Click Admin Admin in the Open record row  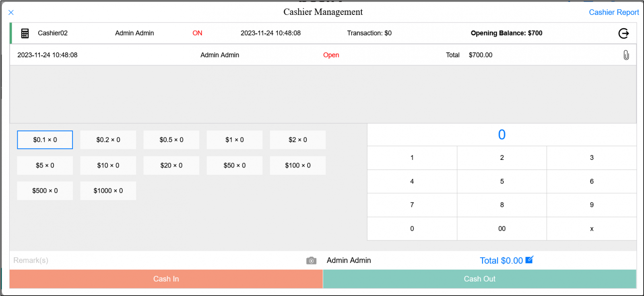(220, 55)
